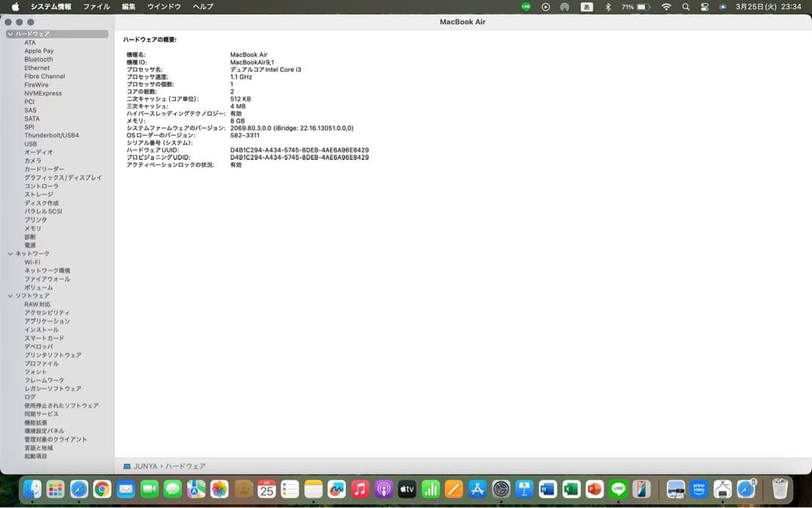Collapse the ネットワーク section in the sidebar
This screenshot has height=508, width=812.
(x=11, y=253)
